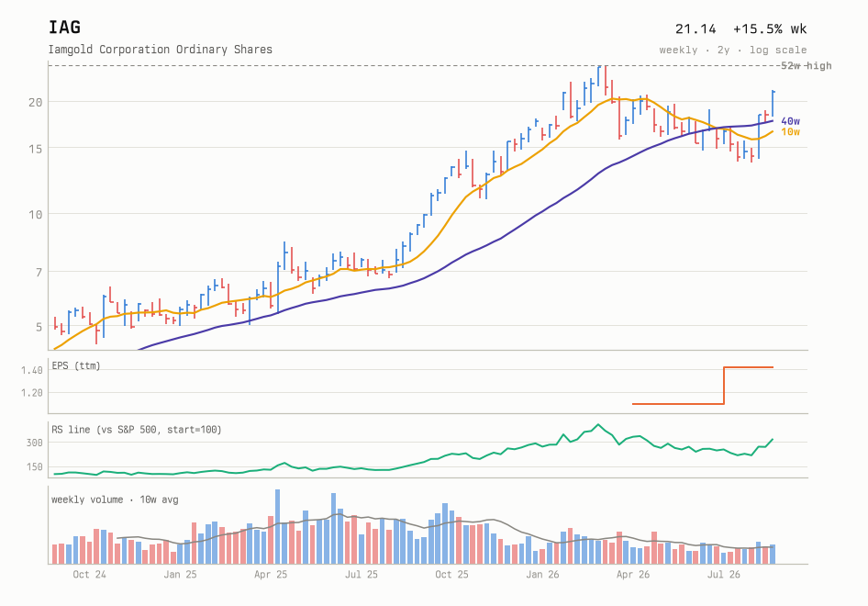Click the Iamgold Corporation Ordinary Shares subtitle
Viewport: 868px width, 606px height.
(x=160, y=50)
